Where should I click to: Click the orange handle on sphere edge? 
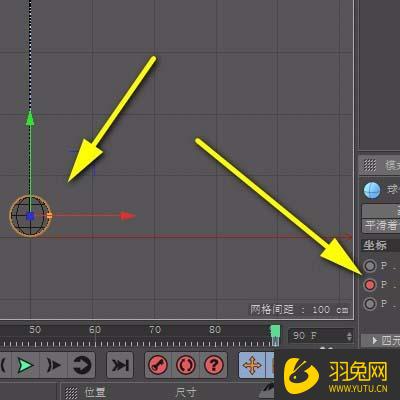[x=49, y=216]
